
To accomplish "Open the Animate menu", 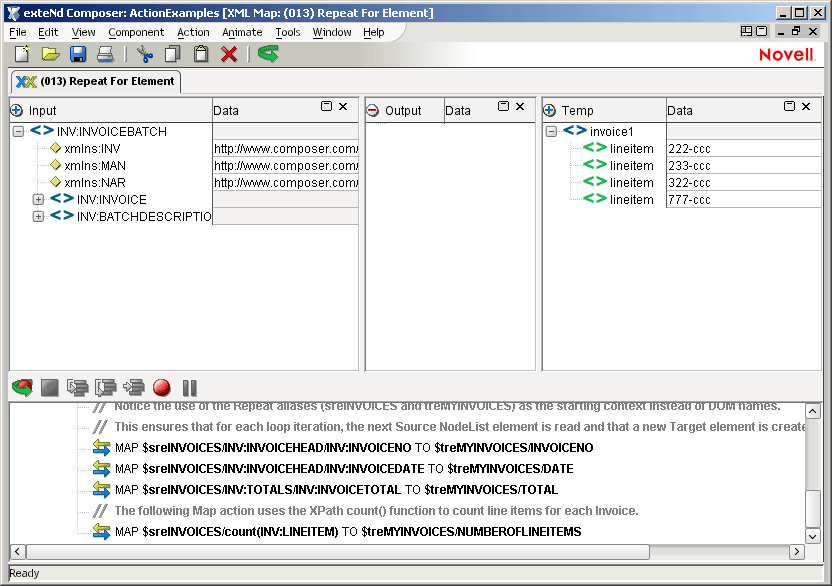I will point(242,32).
